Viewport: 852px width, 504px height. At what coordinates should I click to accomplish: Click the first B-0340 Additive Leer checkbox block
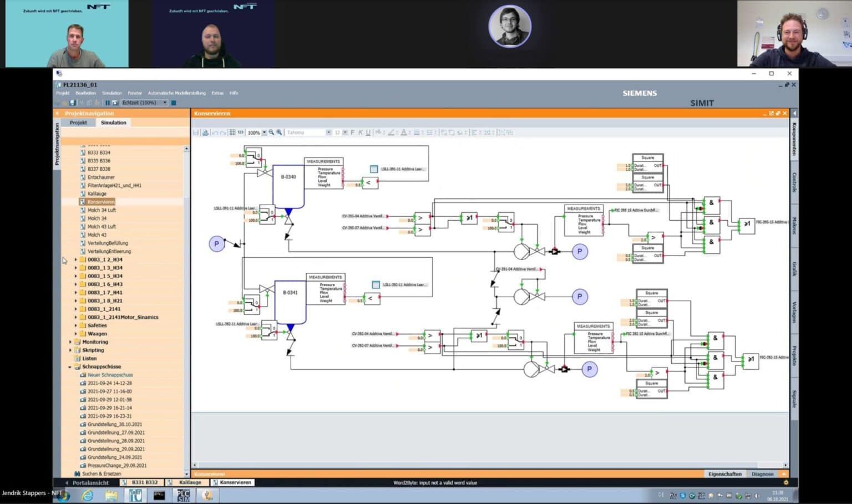click(374, 169)
